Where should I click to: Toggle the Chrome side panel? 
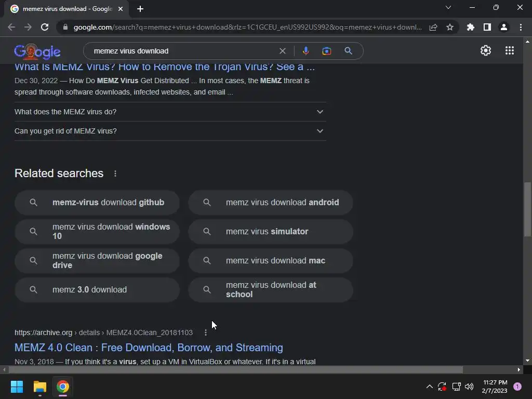click(x=487, y=27)
